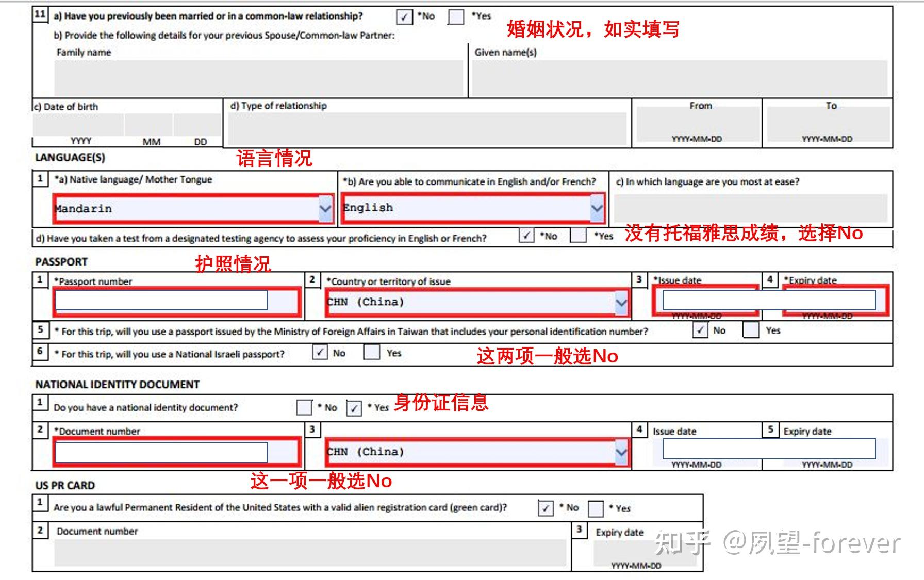The image size is (924, 580).
Task: Uncheck the No box in question 11a
Action: pos(406,16)
